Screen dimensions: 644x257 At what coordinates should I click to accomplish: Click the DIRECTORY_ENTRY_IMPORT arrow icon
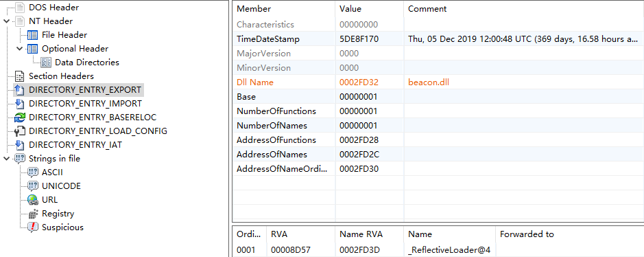[20, 103]
